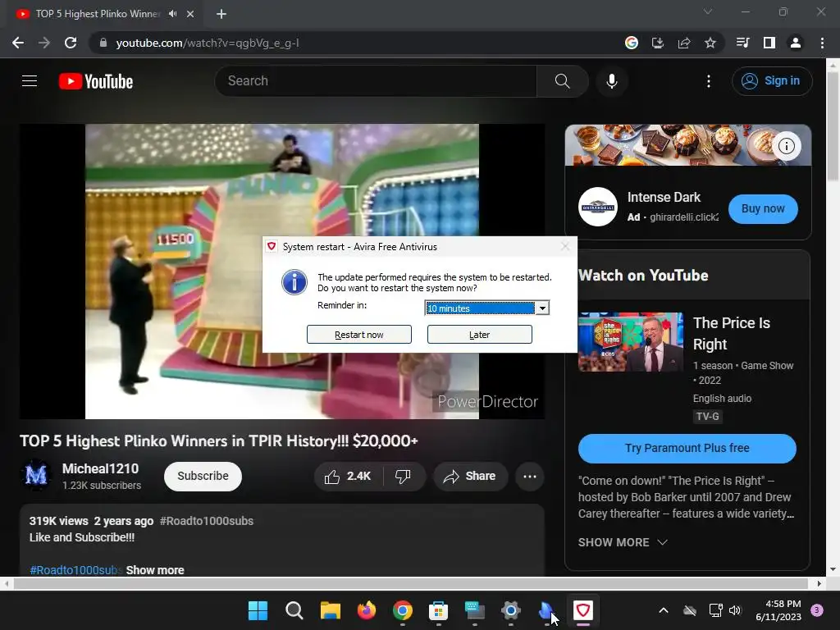Dislike the video
The height and width of the screenshot is (630, 840).
pos(403,477)
